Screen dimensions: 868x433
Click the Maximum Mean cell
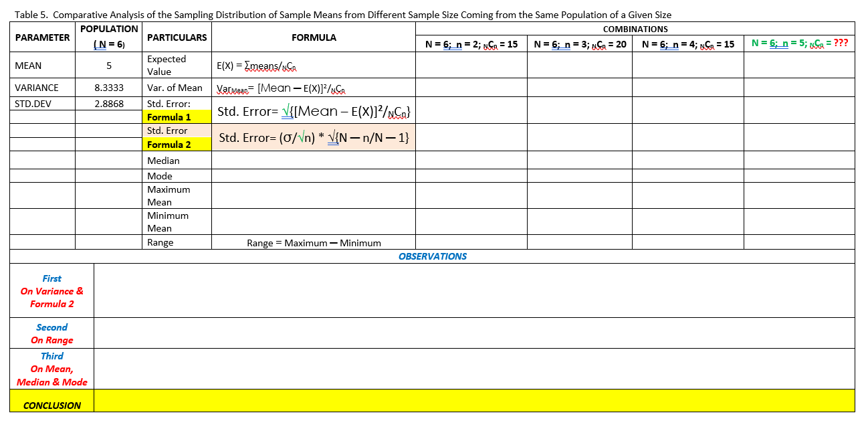[177, 196]
